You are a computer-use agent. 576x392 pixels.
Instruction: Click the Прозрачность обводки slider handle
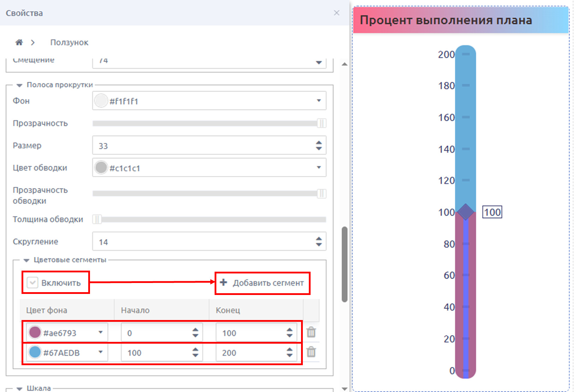(322, 193)
